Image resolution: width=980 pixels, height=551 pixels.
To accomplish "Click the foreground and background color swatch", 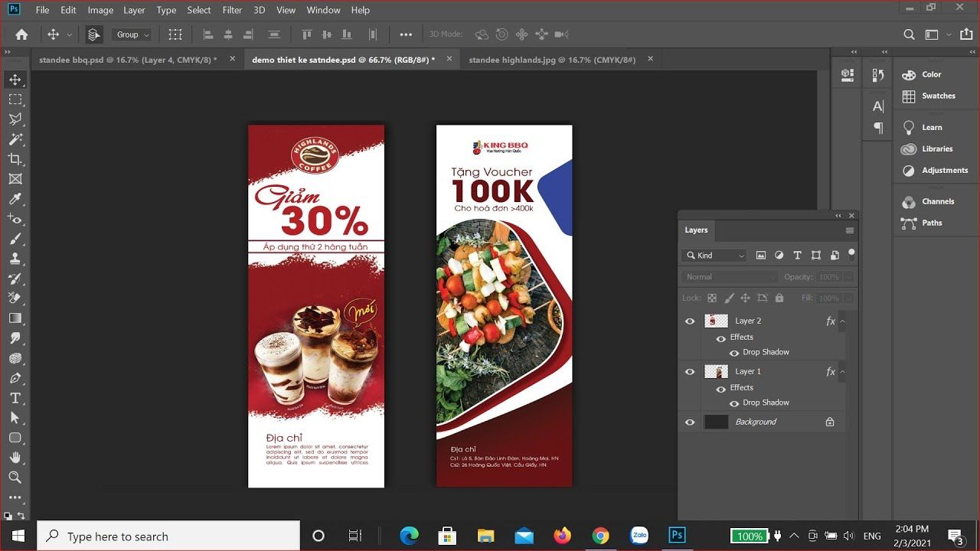I will click(9, 517).
